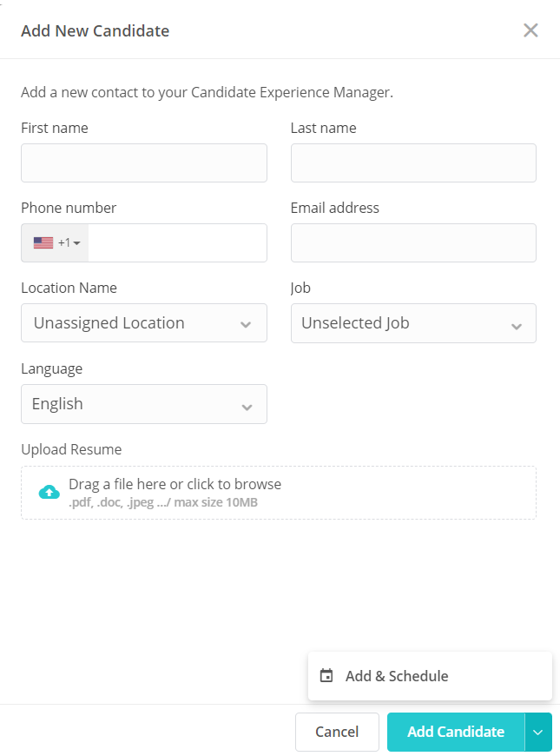Click the Add New Candidate title
This screenshot has width=560, height=756.
(95, 30)
